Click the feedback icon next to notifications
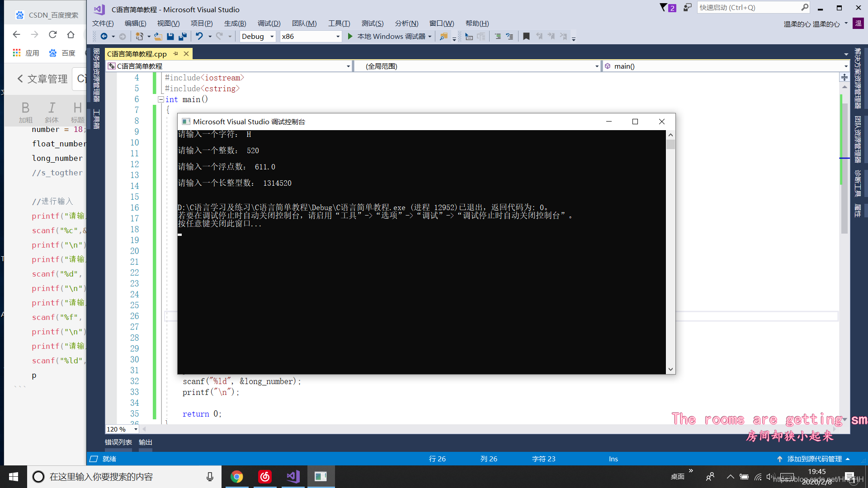 tap(688, 7)
